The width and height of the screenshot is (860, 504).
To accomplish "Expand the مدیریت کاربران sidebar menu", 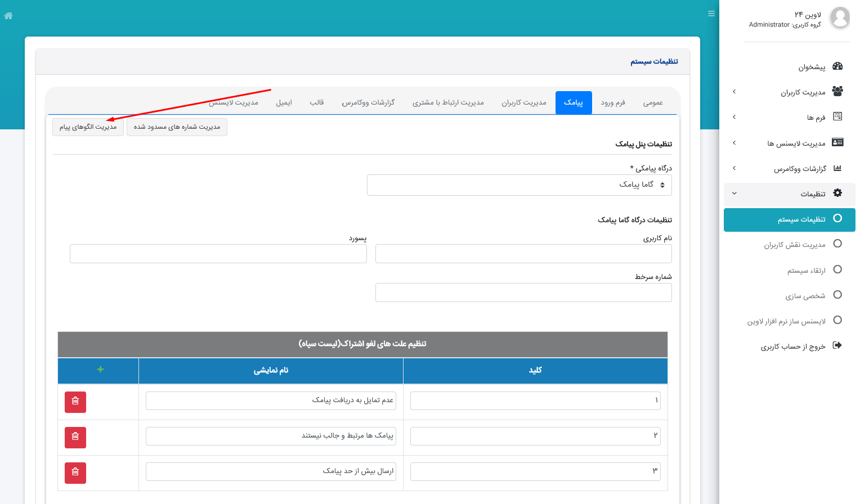I will pos(734,91).
